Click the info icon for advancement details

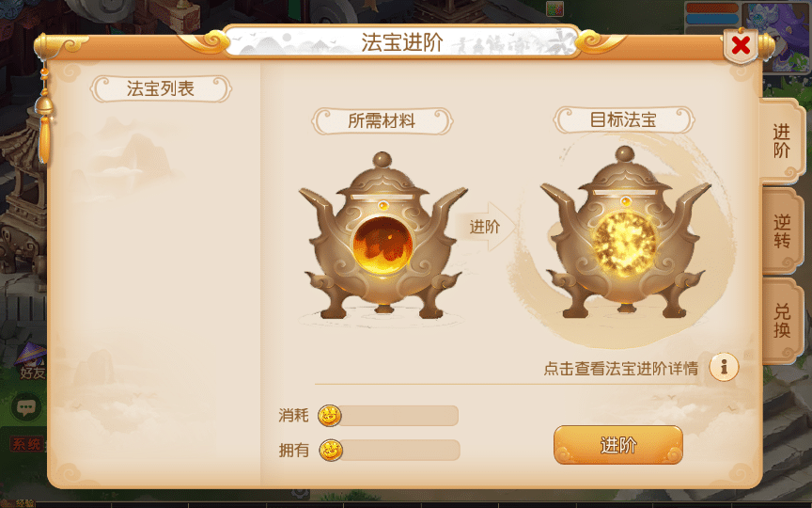click(x=724, y=367)
